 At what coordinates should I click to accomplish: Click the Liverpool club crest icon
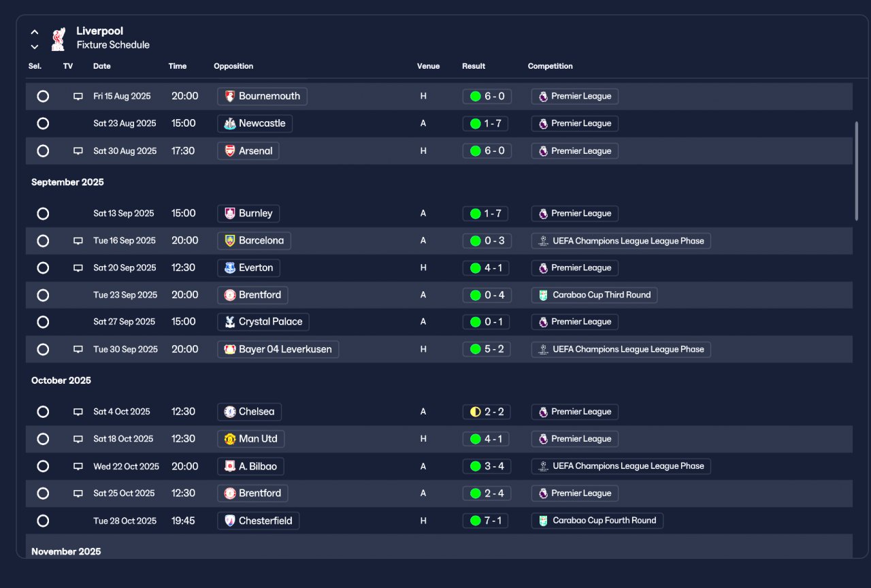point(58,39)
